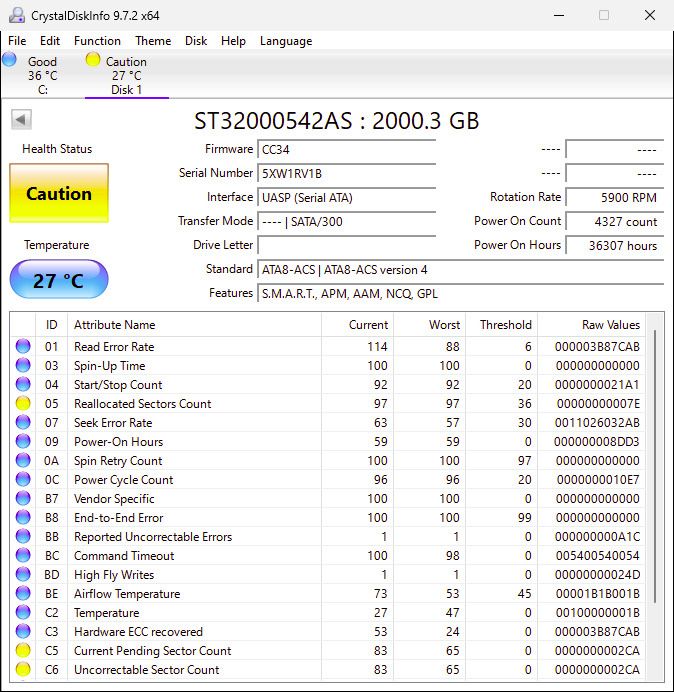Click yellow orb for Uncorrectable Sector Count
Viewport: 674px width, 692px height.
[x=23, y=669]
